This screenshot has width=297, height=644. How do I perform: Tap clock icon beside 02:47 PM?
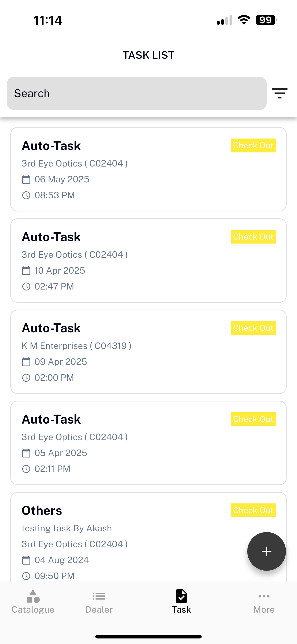tap(26, 287)
